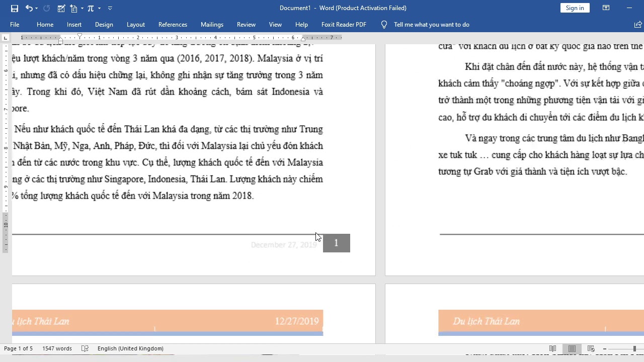Open the File tab

15,25
